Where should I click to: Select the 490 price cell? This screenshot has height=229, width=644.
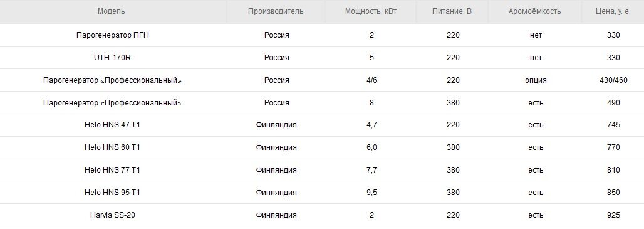[x=613, y=103]
